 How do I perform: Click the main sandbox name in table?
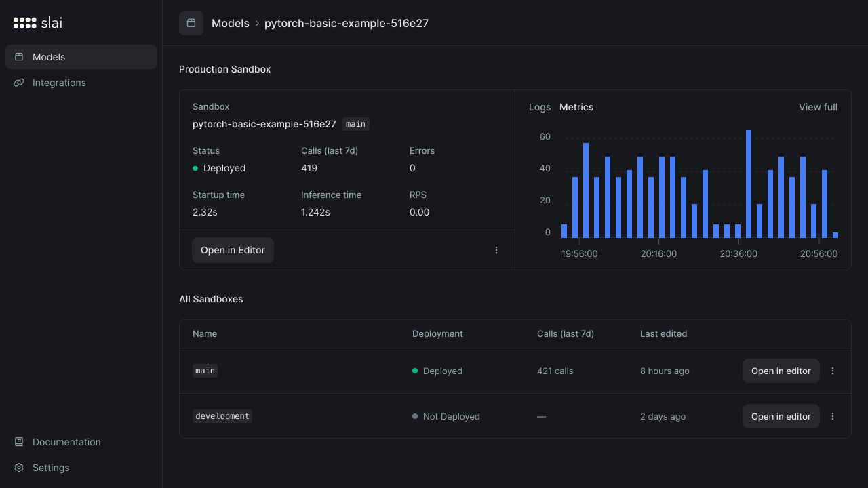click(205, 371)
